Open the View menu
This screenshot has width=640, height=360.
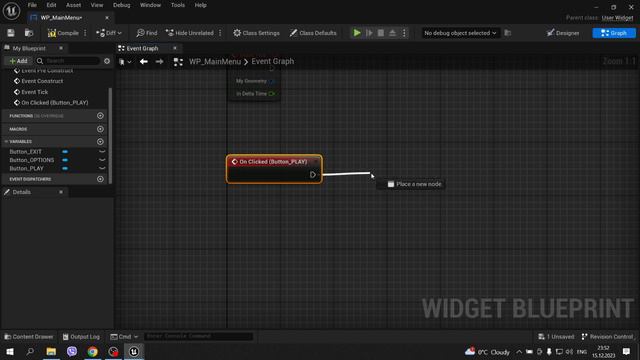point(97,5)
